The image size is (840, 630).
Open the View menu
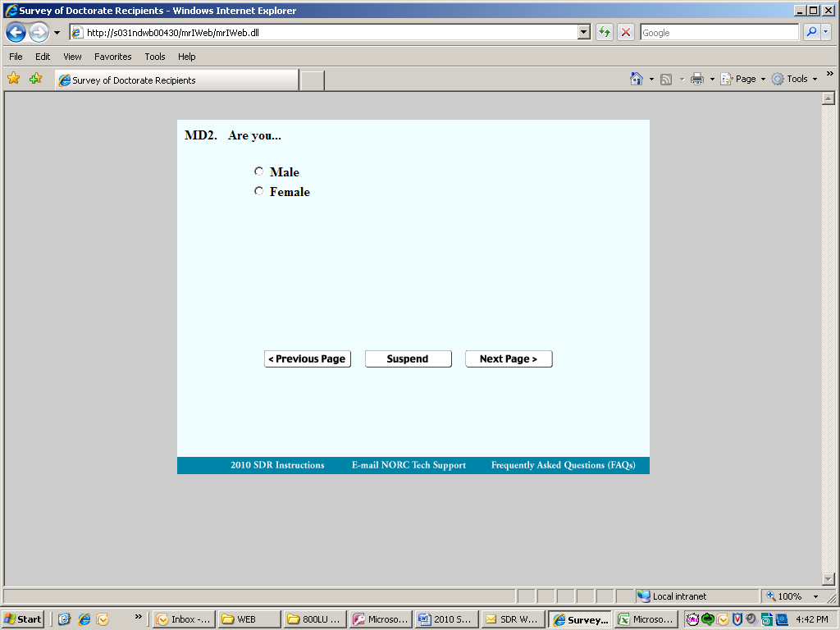tap(72, 57)
